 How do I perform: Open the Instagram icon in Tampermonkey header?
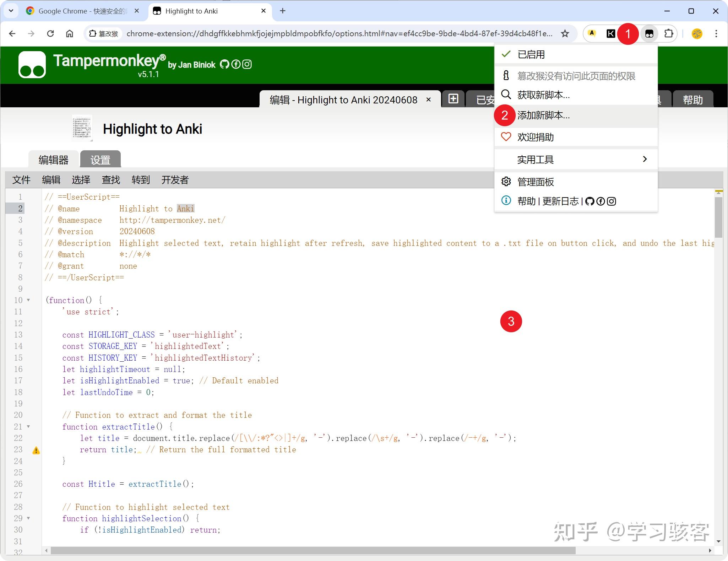coord(247,64)
